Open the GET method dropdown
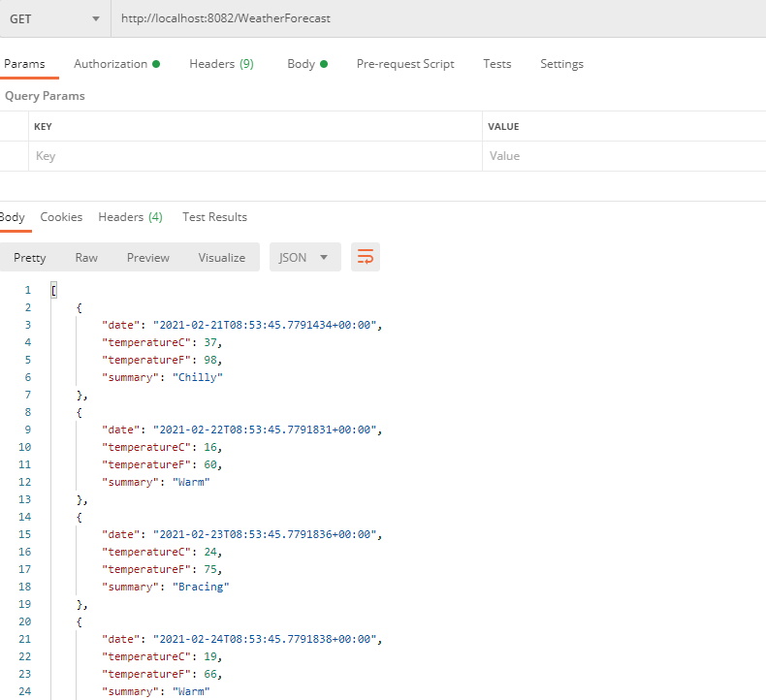This screenshot has height=700, width=766. [54, 19]
